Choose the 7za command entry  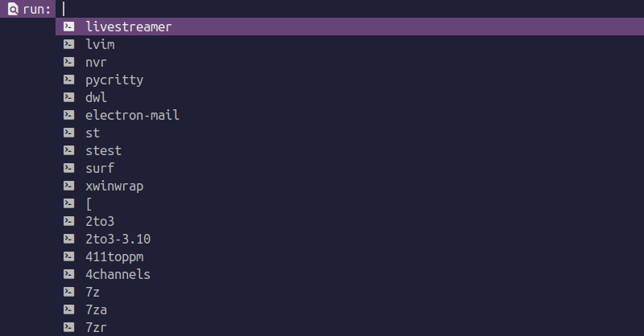(x=349, y=309)
